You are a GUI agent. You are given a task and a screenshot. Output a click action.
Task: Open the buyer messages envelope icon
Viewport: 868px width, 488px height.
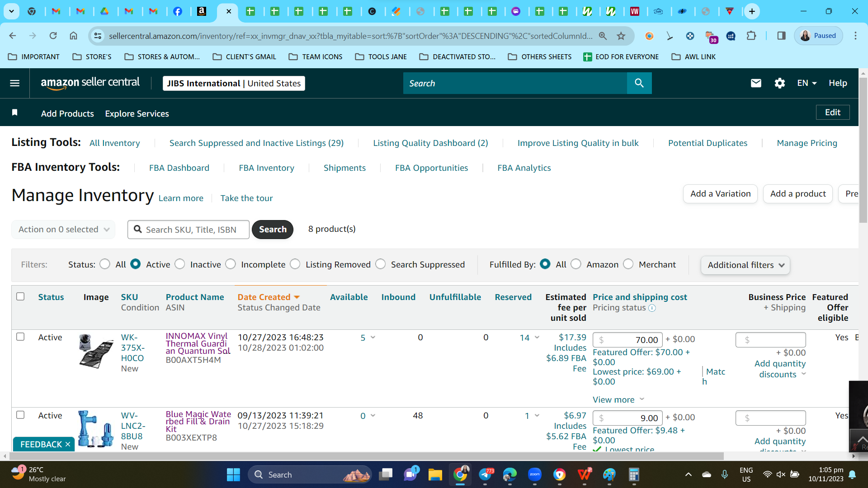coord(756,83)
